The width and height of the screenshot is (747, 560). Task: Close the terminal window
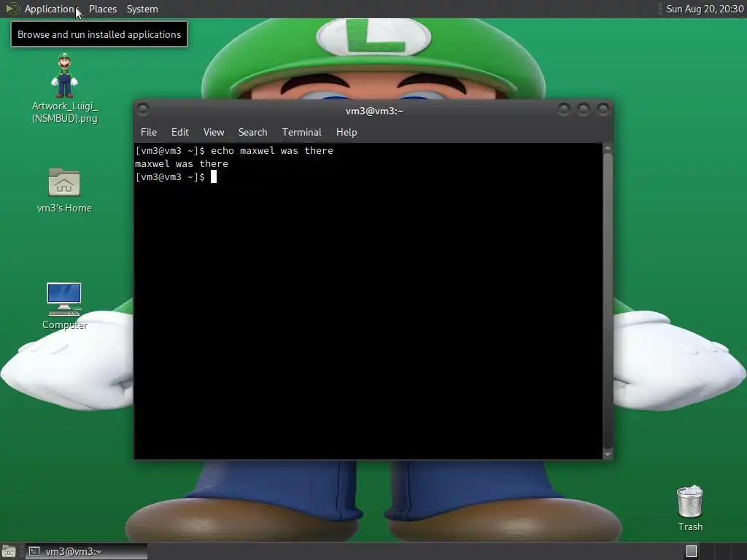point(603,109)
